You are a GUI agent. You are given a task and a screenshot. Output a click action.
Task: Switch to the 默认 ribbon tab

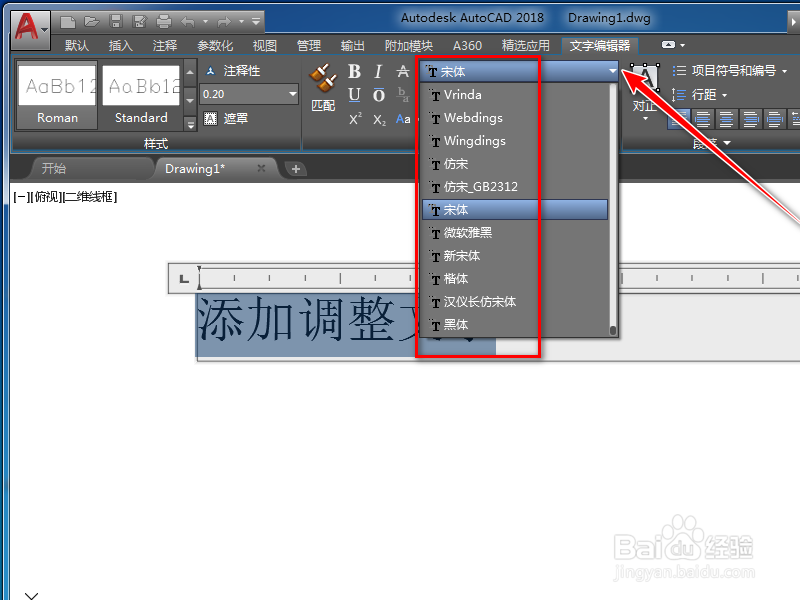pyautogui.click(x=77, y=46)
